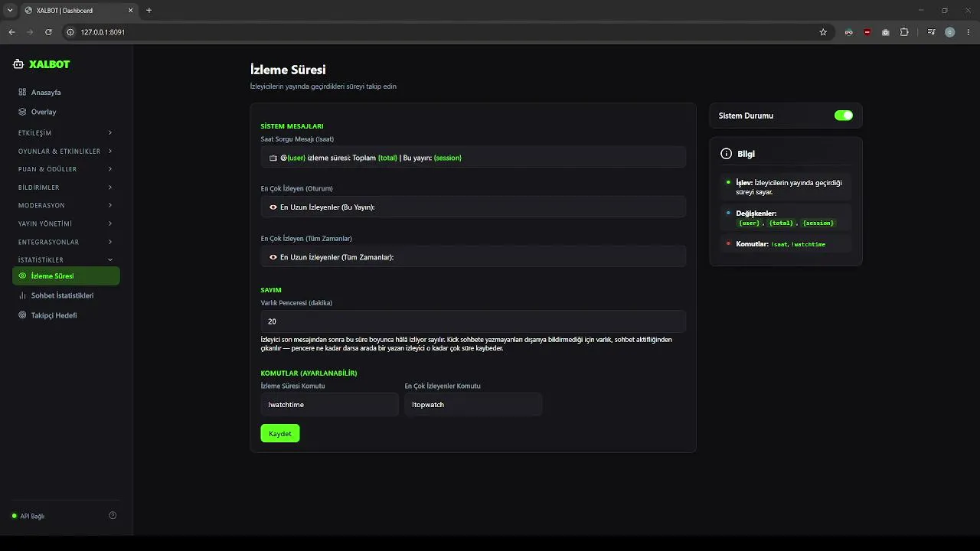The image size is (980, 551).
Task: Click the camera extension icon
Action: pyautogui.click(x=885, y=32)
